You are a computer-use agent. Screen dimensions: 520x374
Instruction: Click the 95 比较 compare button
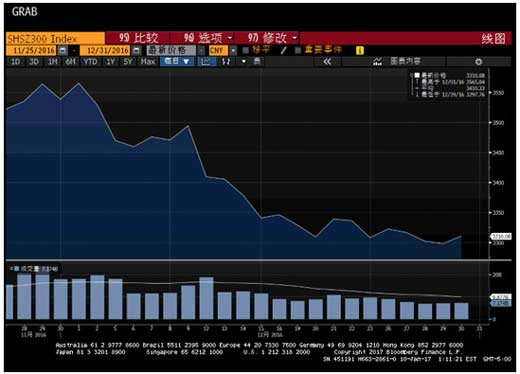tap(138, 38)
